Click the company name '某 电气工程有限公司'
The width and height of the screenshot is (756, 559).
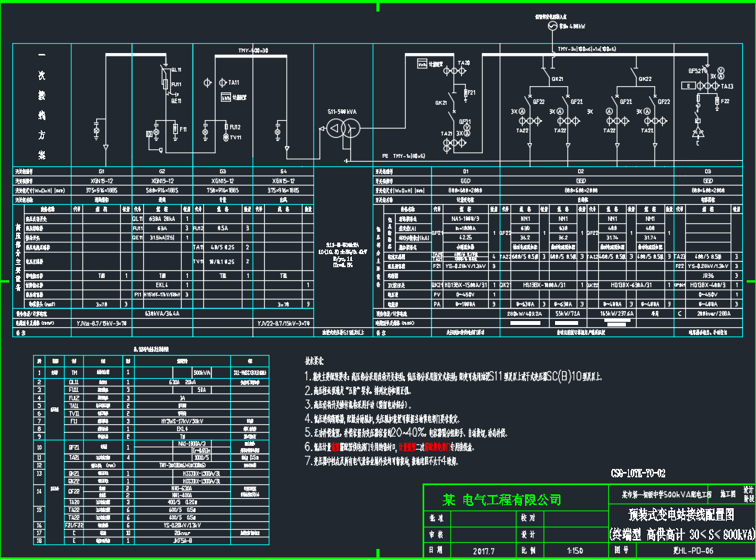pyautogui.click(x=502, y=500)
